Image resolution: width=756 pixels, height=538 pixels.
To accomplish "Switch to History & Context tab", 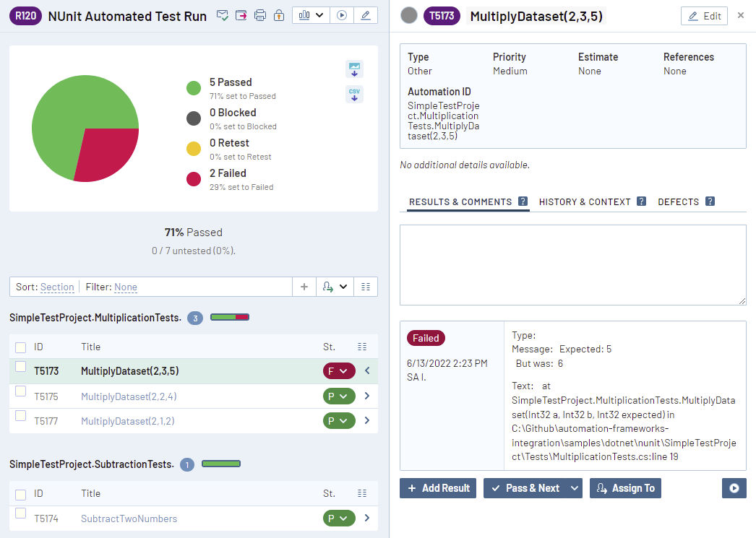I will click(585, 202).
